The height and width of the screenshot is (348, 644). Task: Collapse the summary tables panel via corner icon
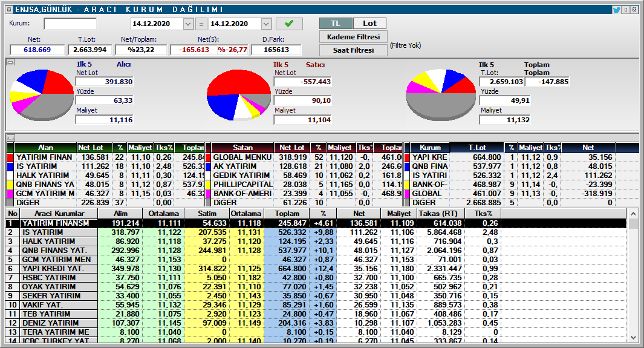(10, 137)
